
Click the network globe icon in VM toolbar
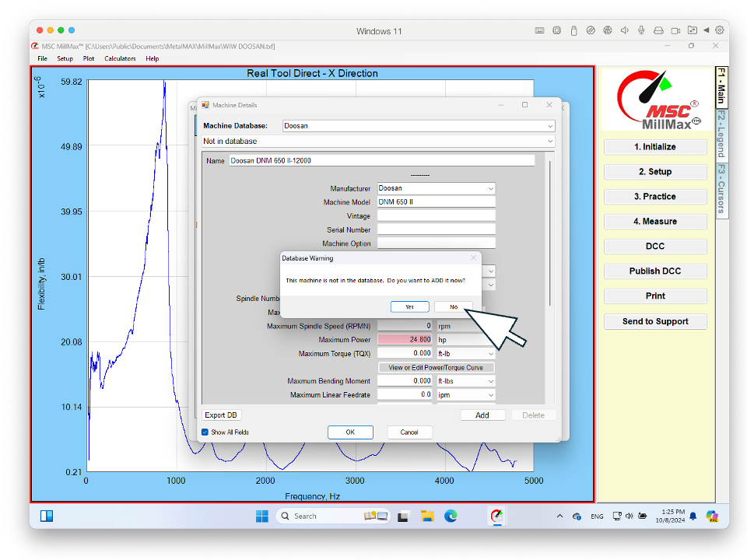click(x=608, y=30)
